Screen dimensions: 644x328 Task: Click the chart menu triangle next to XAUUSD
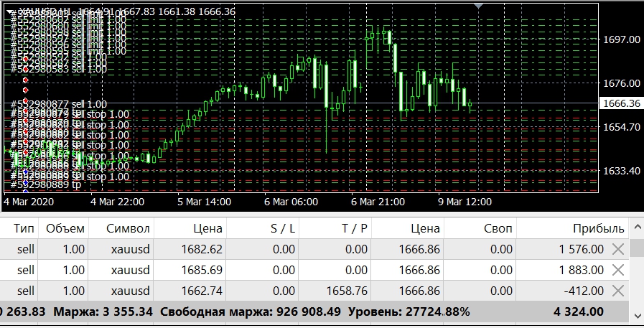point(10,12)
